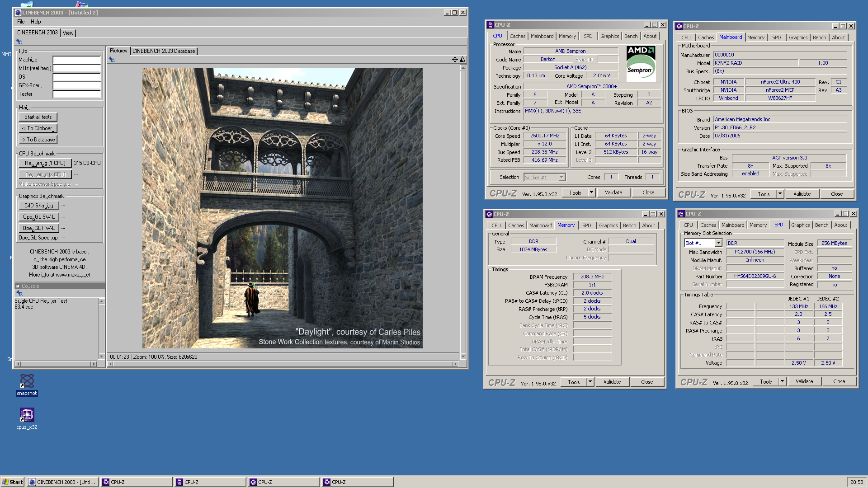Run the OpenGL HW-L benchmark
This screenshot has height=488, width=868.
click(39, 228)
